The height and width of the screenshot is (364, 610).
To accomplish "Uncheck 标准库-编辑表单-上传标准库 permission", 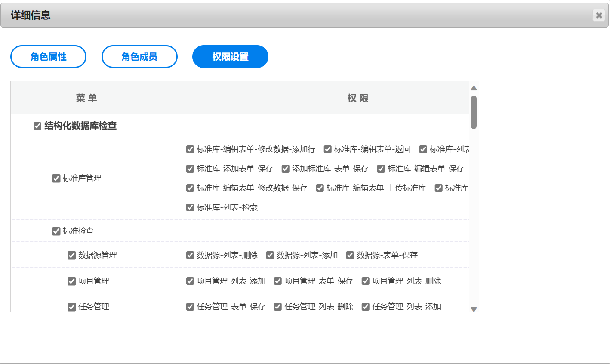I will point(320,188).
